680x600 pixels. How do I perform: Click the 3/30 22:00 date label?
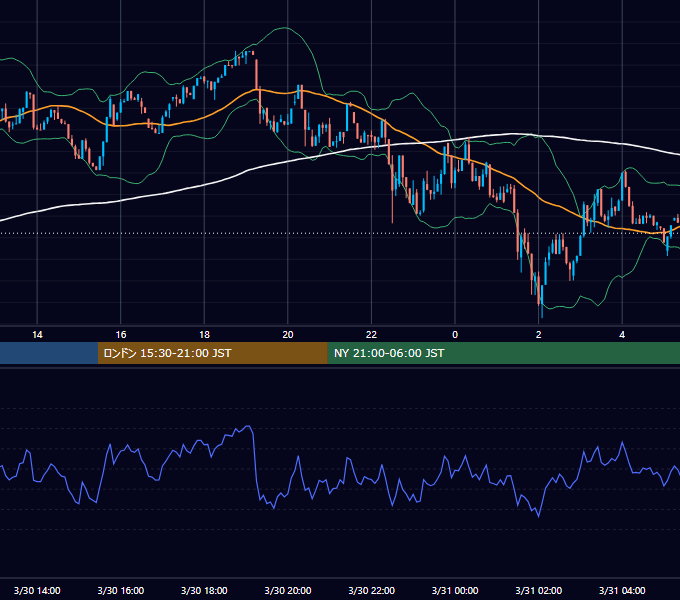[372, 590]
